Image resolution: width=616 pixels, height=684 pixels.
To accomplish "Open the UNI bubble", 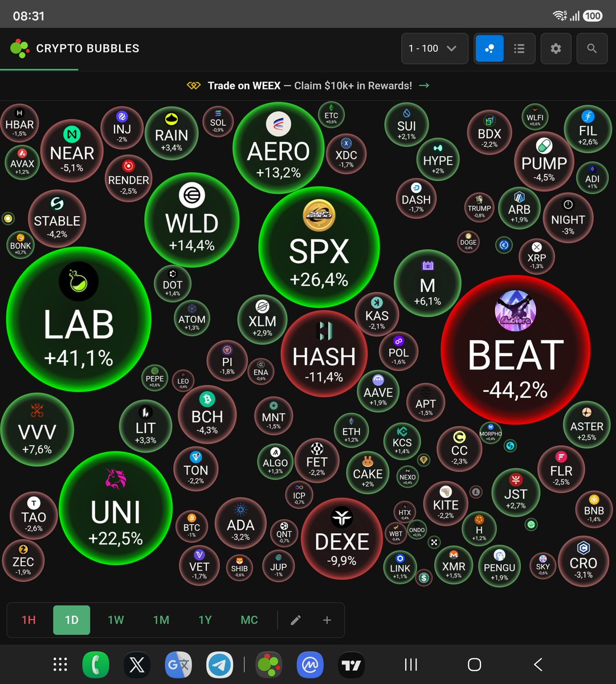I will coord(116,508).
